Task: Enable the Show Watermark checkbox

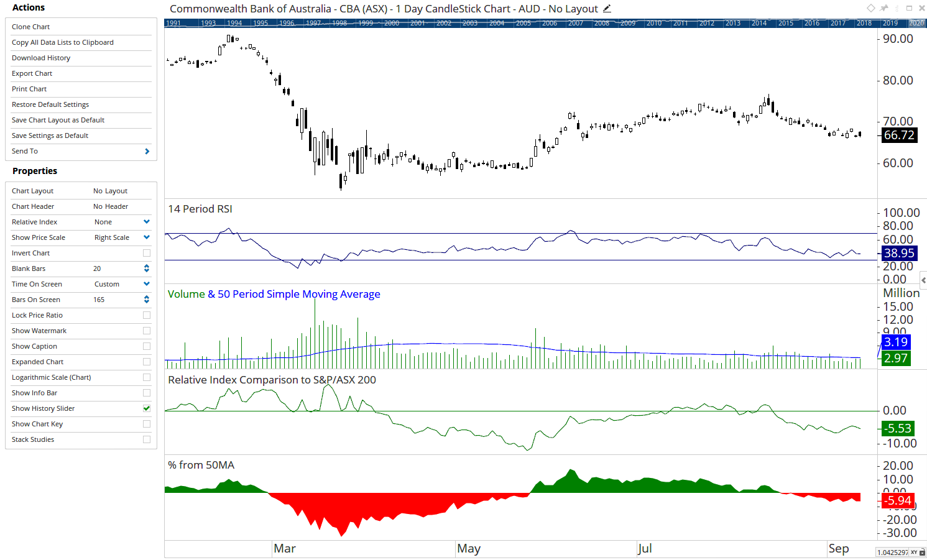Action: click(x=147, y=331)
